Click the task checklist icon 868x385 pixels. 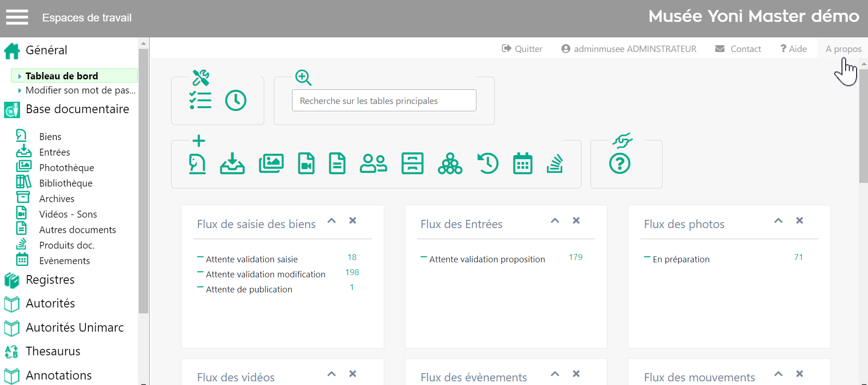tap(200, 100)
